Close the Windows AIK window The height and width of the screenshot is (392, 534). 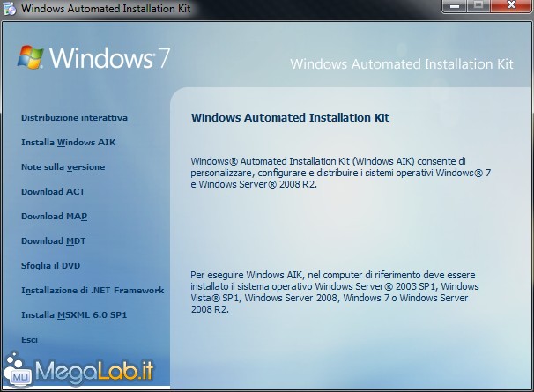coord(509,6)
